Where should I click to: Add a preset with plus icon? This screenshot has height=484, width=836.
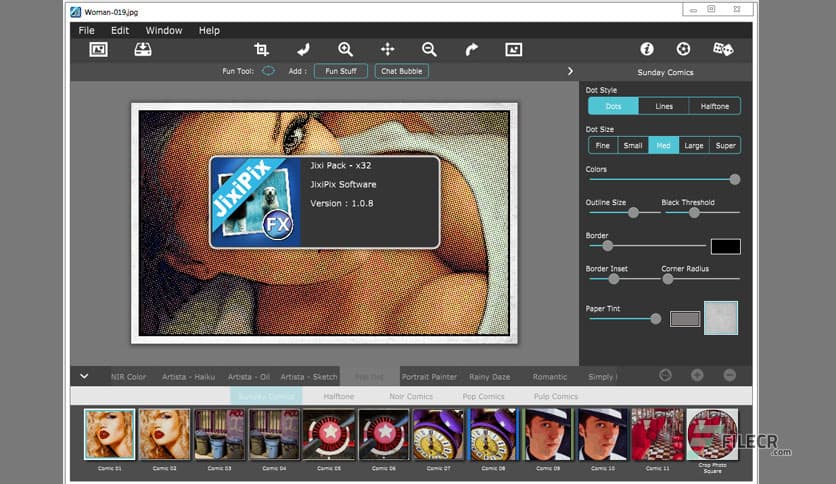[x=697, y=375]
